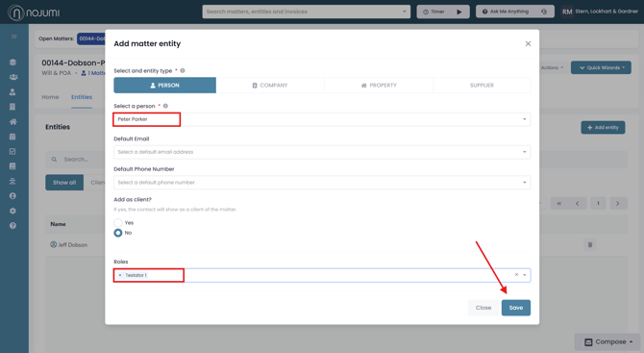Open the Default Phone Number dropdown
Image resolution: width=644 pixels, height=353 pixels.
pos(322,183)
